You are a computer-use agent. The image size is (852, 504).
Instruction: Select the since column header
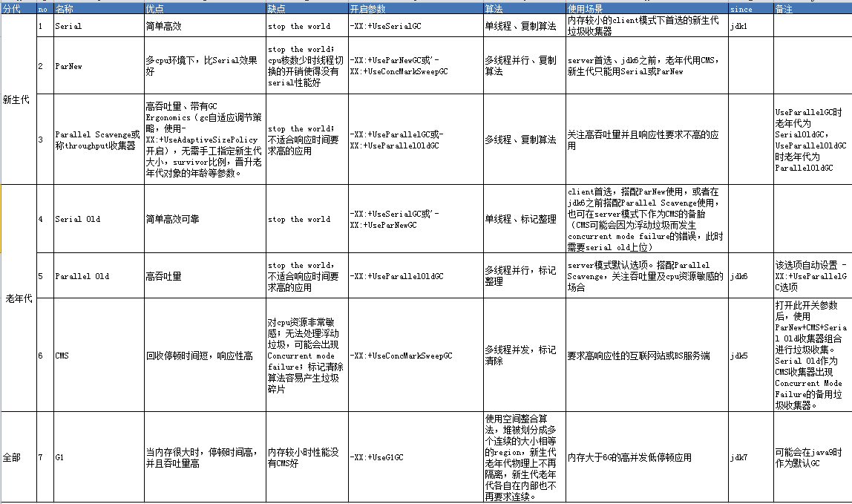[750, 9]
